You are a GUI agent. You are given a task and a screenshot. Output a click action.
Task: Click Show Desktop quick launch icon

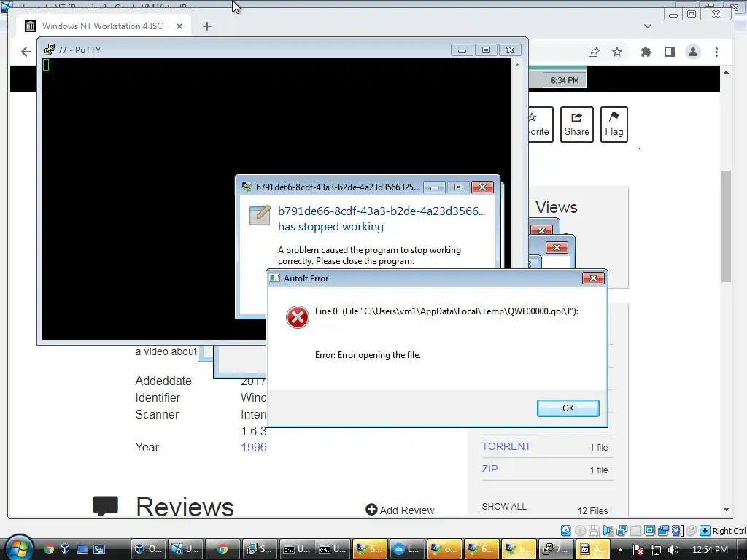click(82, 549)
